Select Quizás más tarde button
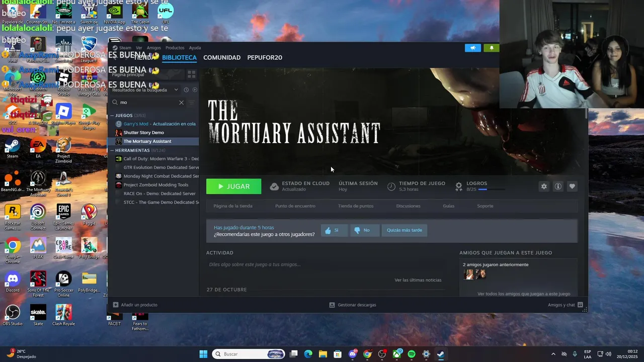This screenshot has height=362, width=644. [405, 230]
